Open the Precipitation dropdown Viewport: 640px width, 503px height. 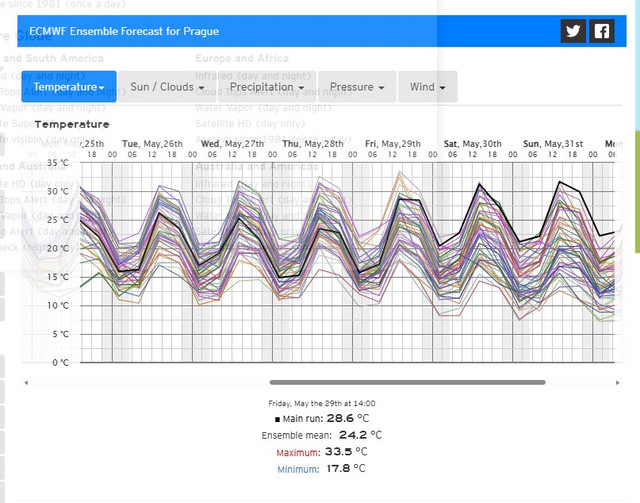click(x=267, y=87)
